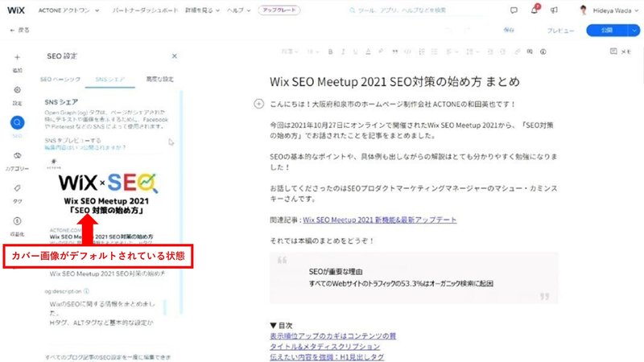644x362 pixels.
Task: Click the Wix×SEO cover image thumbnail
Action: click(108, 189)
